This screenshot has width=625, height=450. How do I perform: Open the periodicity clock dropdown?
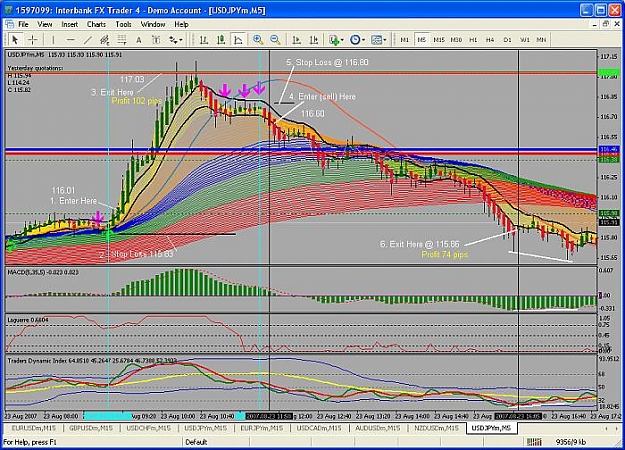point(357,40)
